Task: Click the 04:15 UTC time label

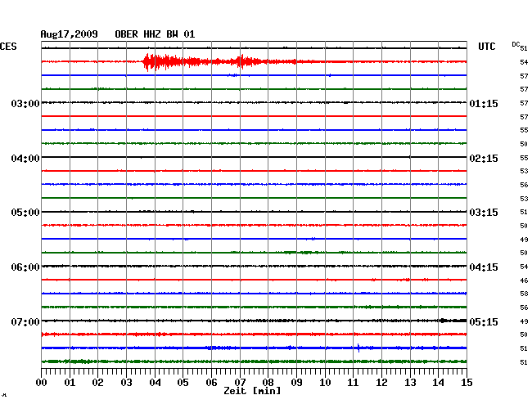Action: tap(484, 267)
